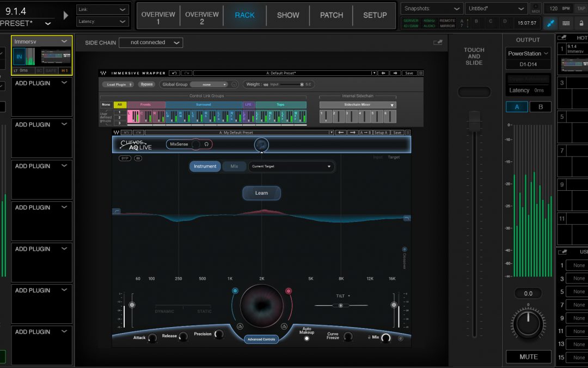Pop out the side chain plugin panel
588x368 pixels.
[438, 43]
